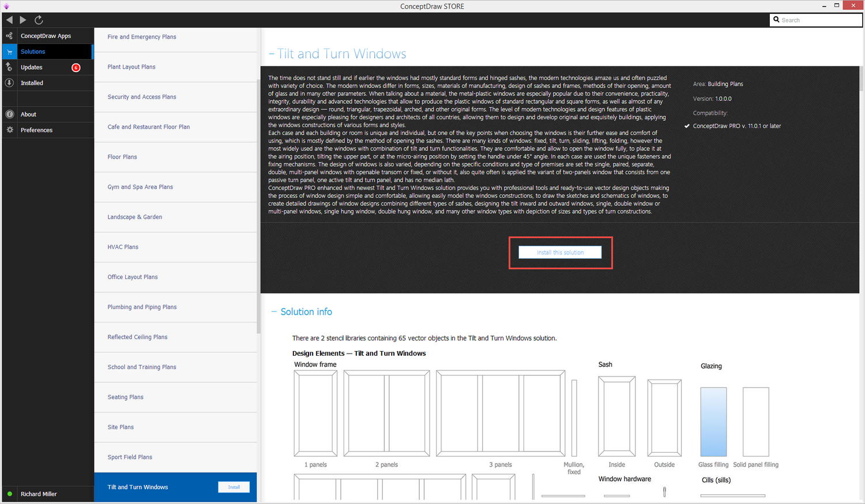Click the forward navigation arrow
The height and width of the screenshot is (504, 865).
(x=23, y=20)
